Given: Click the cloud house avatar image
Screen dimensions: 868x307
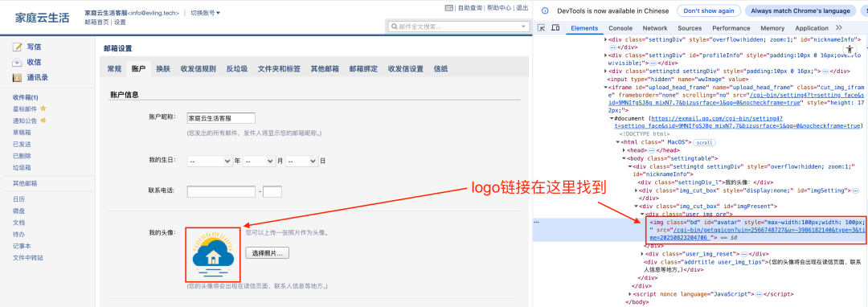Looking at the screenshot, I should click(212, 254).
